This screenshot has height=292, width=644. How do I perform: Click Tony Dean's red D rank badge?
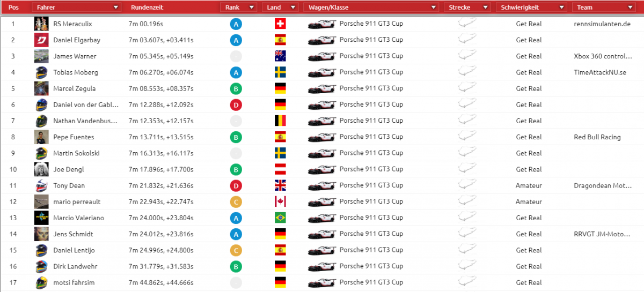pyautogui.click(x=236, y=185)
